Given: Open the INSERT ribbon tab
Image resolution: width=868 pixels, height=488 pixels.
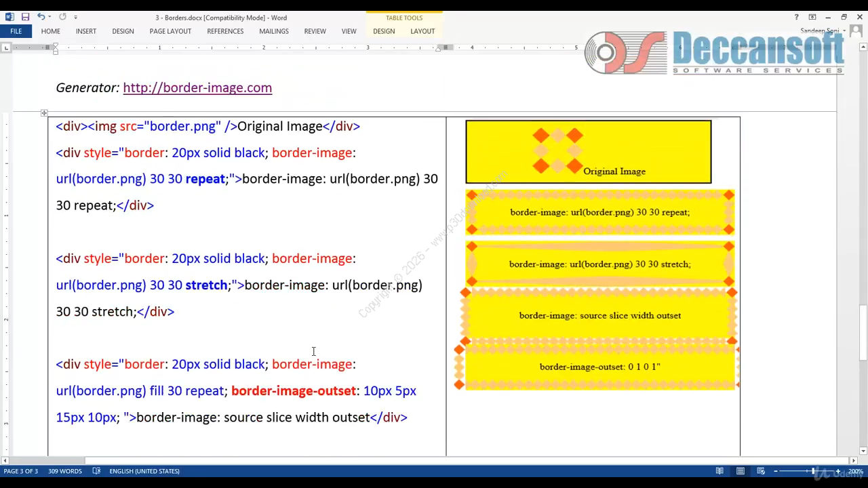Looking at the screenshot, I should tap(85, 31).
